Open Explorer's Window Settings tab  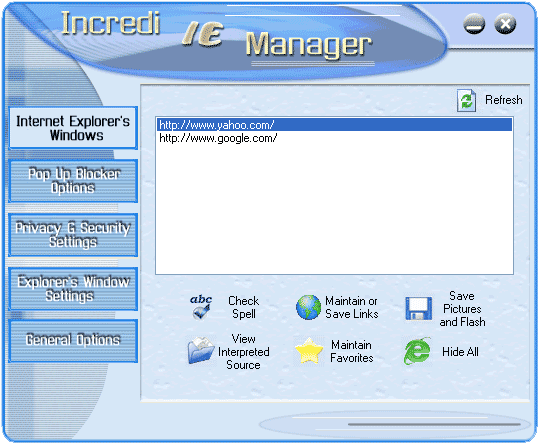tap(73, 289)
